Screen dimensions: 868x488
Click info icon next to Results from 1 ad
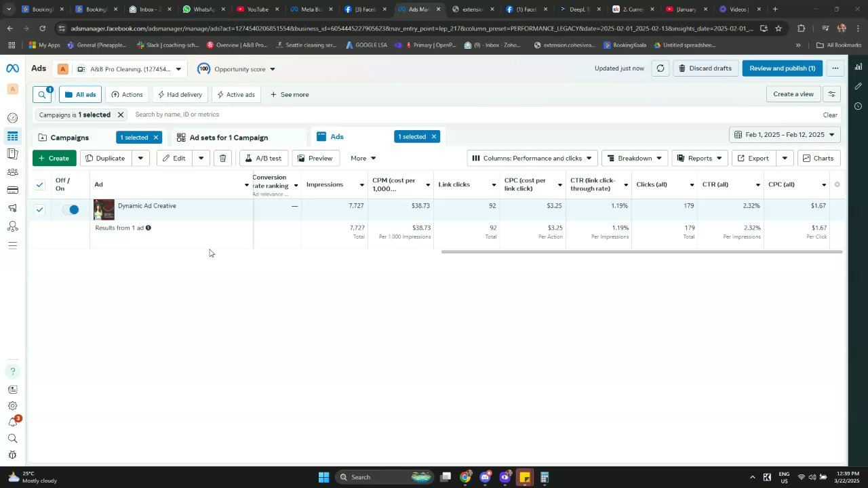point(148,228)
